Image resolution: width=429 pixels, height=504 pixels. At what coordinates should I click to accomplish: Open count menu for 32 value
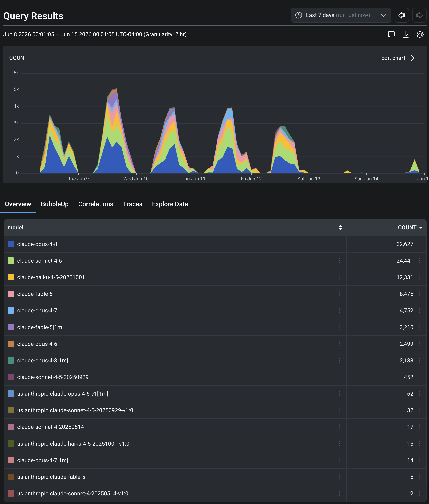419,410
